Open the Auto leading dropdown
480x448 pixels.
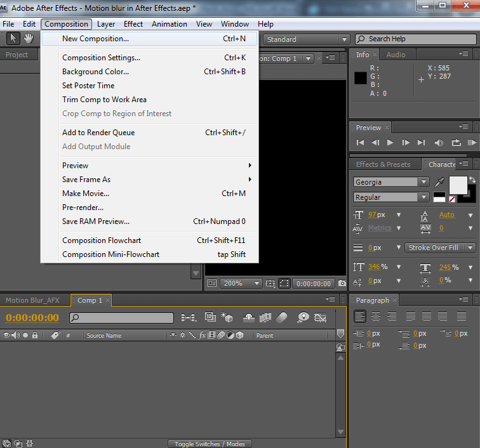pos(470,215)
